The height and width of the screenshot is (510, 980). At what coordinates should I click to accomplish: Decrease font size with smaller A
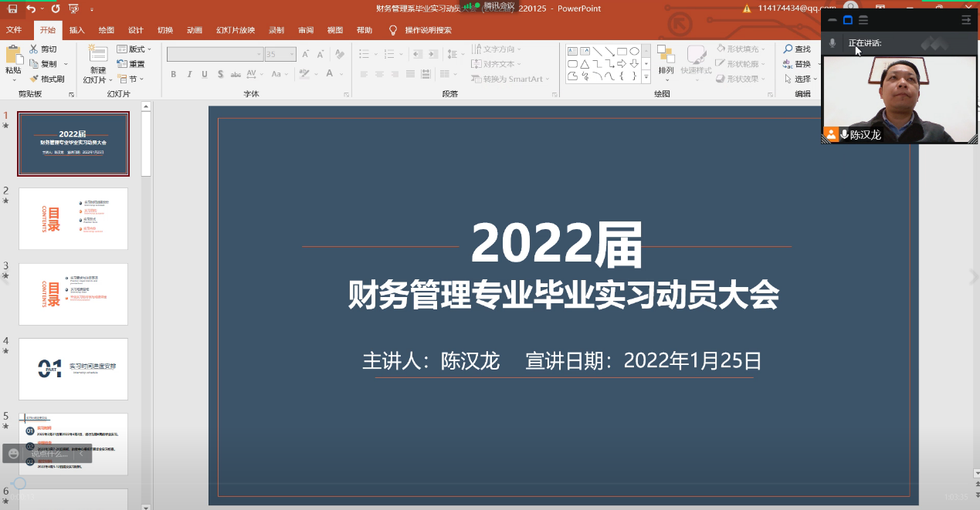coord(320,54)
